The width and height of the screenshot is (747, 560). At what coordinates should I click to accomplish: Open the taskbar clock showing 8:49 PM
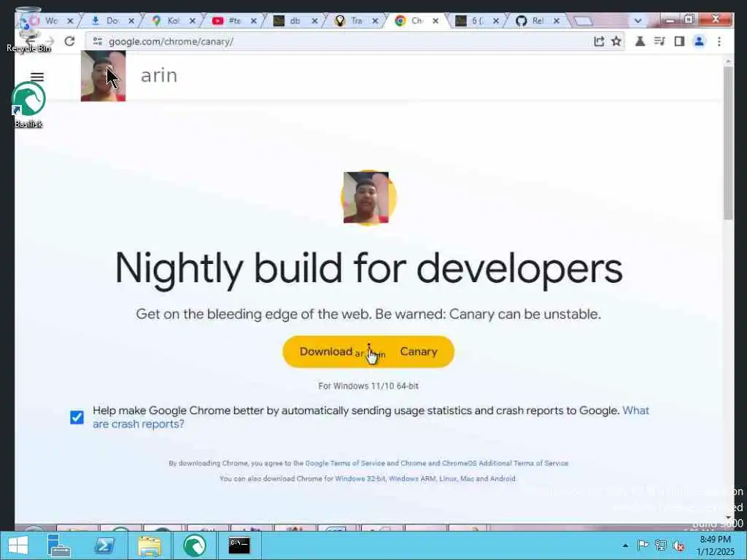coord(715,545)
